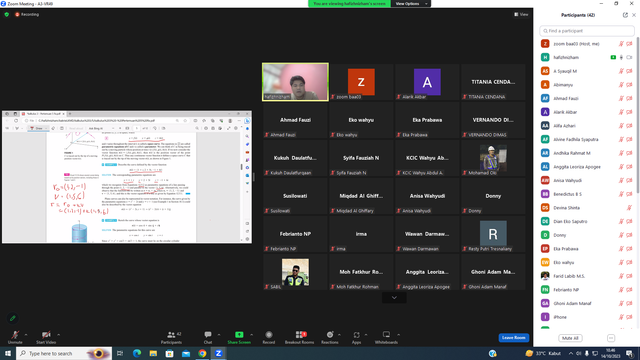Toggle mute icon for Abimanyu in list

point(621,85)
